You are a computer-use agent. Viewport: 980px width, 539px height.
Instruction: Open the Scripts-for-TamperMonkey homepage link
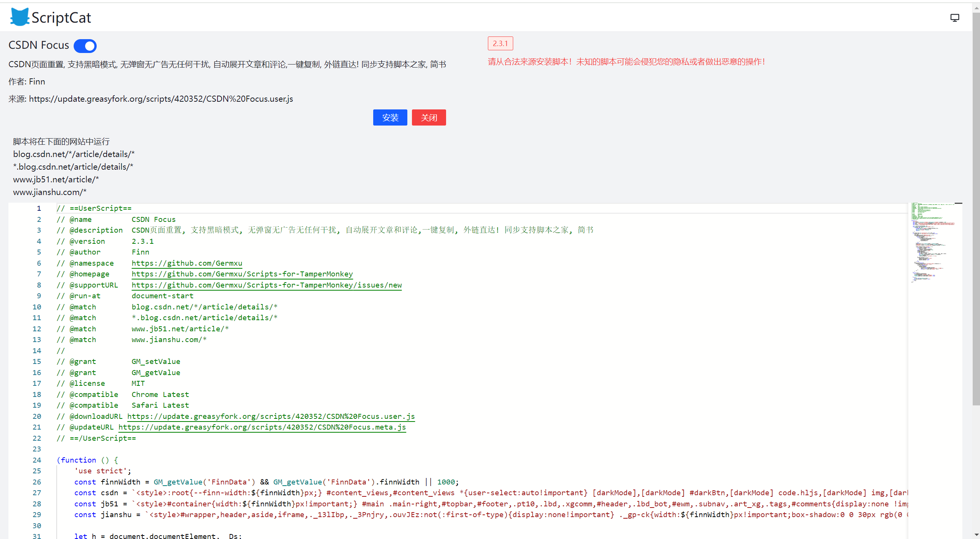pyautogui.click(x=242, y=274)
